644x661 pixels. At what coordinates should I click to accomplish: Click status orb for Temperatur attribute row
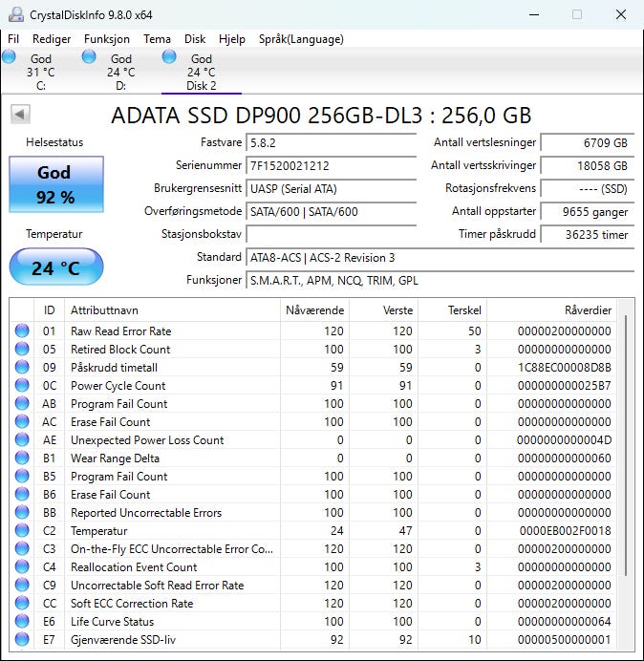(22, 531)
